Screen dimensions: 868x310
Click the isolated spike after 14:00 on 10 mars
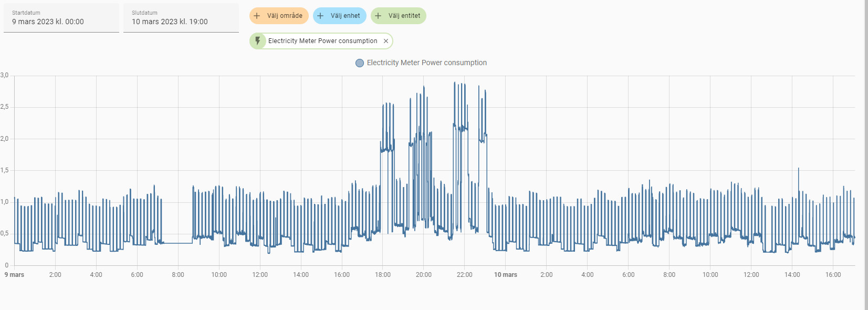click(x=799, y=169)
